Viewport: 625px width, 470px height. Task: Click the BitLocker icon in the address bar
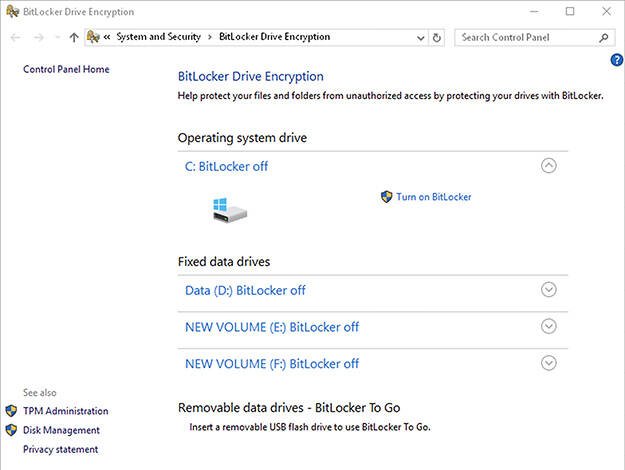(93, 37)
